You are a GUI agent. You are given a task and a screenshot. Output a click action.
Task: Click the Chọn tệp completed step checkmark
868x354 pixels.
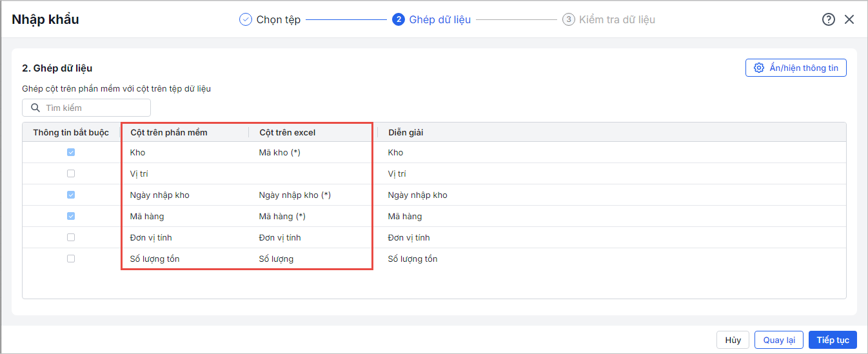[246, 19]
